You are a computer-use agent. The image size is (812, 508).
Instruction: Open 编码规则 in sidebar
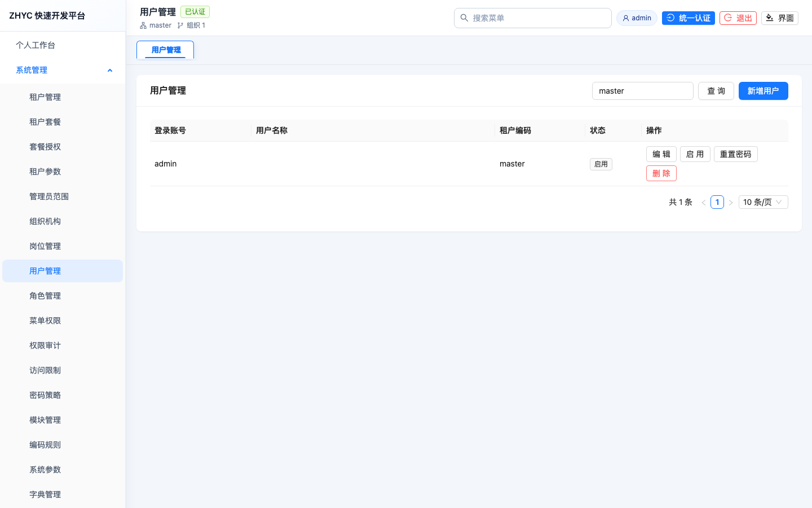click(x=63, y=445)
